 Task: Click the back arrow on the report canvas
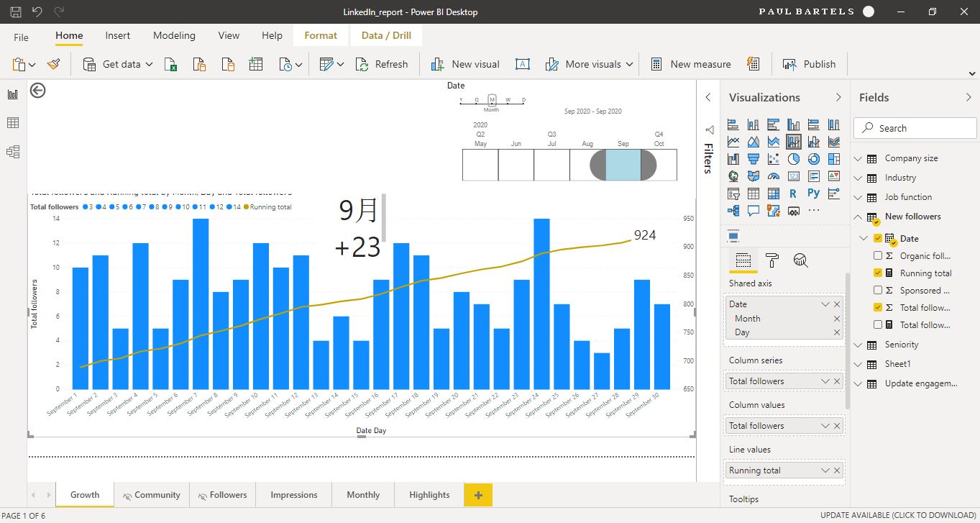[x=37, y=90]
